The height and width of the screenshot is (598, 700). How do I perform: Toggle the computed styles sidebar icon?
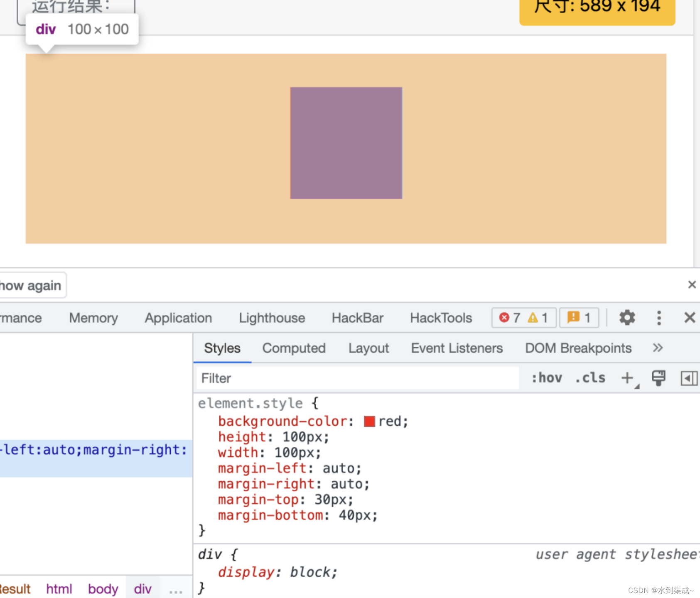[x=689, y=378]
